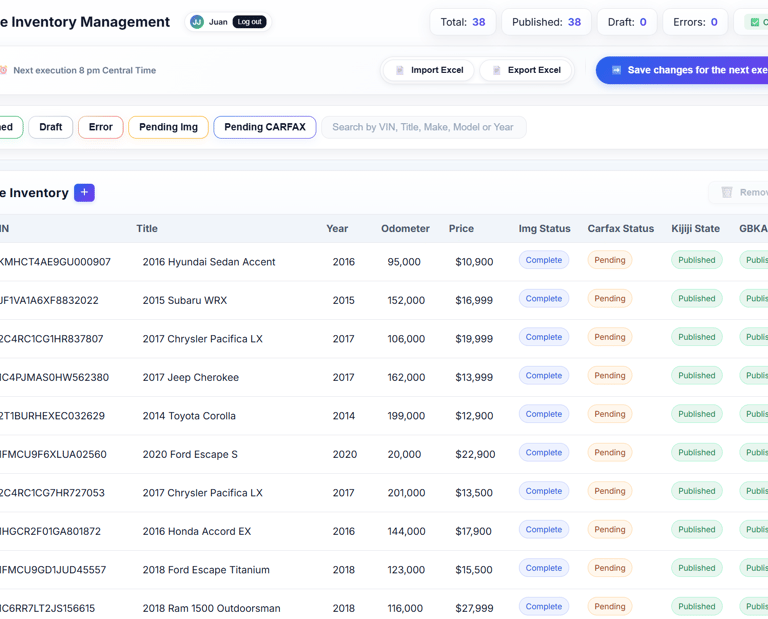Viewport: 768px width, 619px height.
Task: Click the blue plus add vehicle icon
Action: [84, 192]
